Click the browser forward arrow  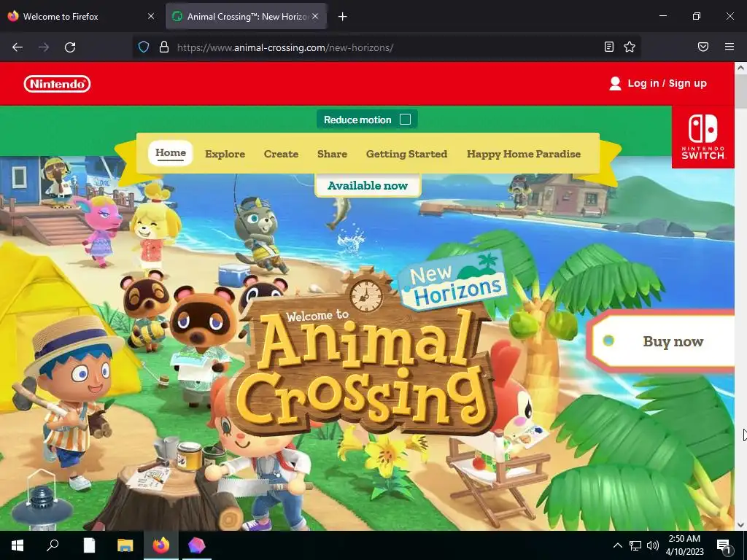tap(44, 47)
